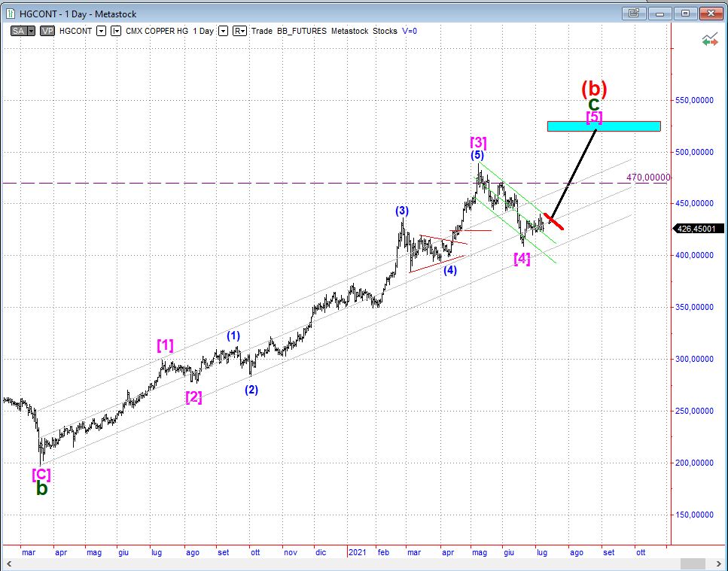The width and height of the screenshot is (728, 571).
Task: Click the 350,00000 price axis label
Action: point(693,307)
